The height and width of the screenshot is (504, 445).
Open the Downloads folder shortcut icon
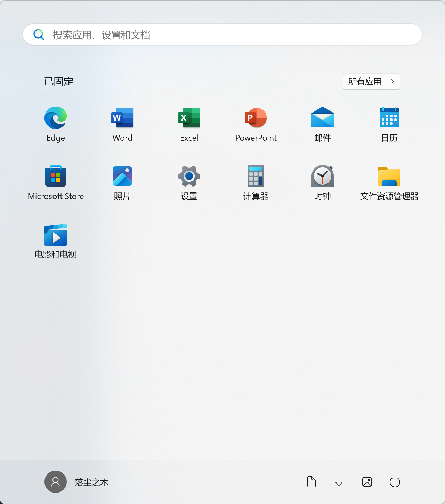click(x=339, y=482)
